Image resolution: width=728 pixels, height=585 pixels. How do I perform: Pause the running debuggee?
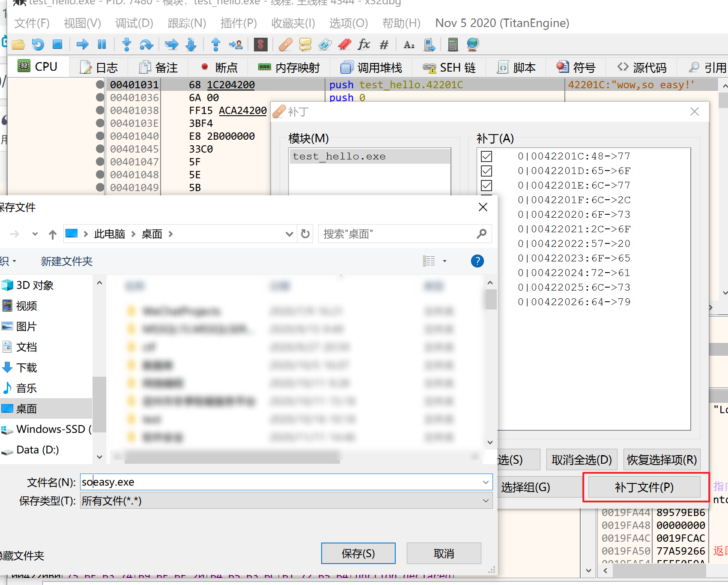[x=102, y=44]
